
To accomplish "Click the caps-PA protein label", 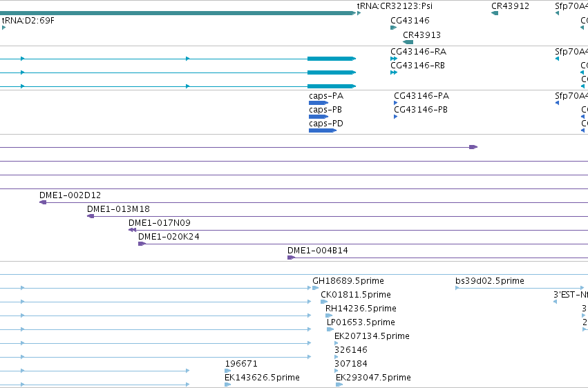I will (x=326, y=96).
